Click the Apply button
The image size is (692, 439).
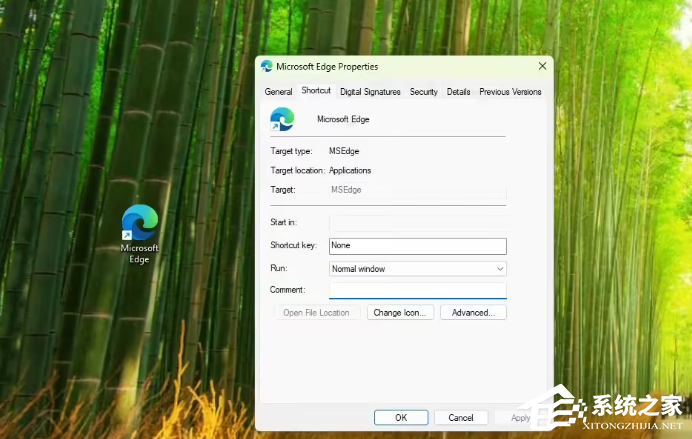coord(521,417)
